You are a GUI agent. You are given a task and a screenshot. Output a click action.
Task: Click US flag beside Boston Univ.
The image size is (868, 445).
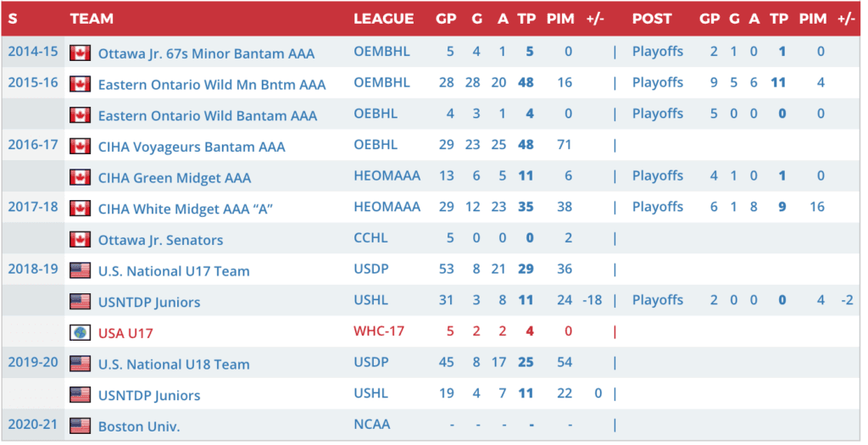(81, 426)
